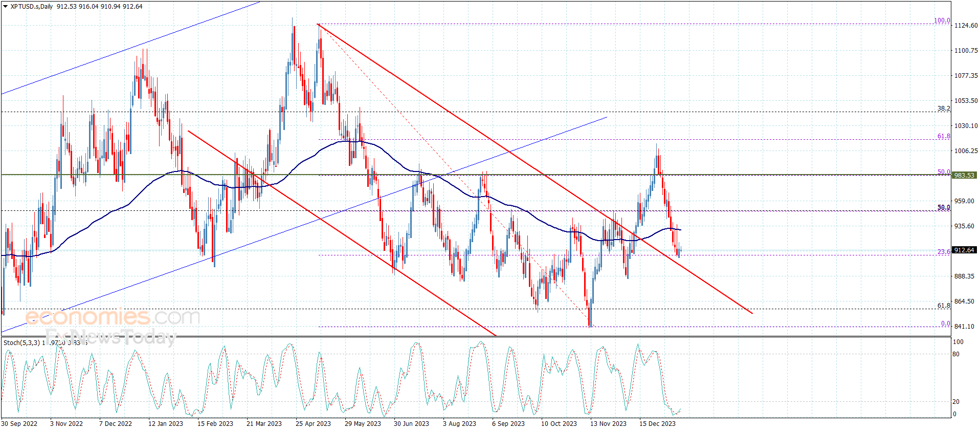
Task: Click the purple 0.0 Fibonacci label near 841.10
Action: (946, 324)
